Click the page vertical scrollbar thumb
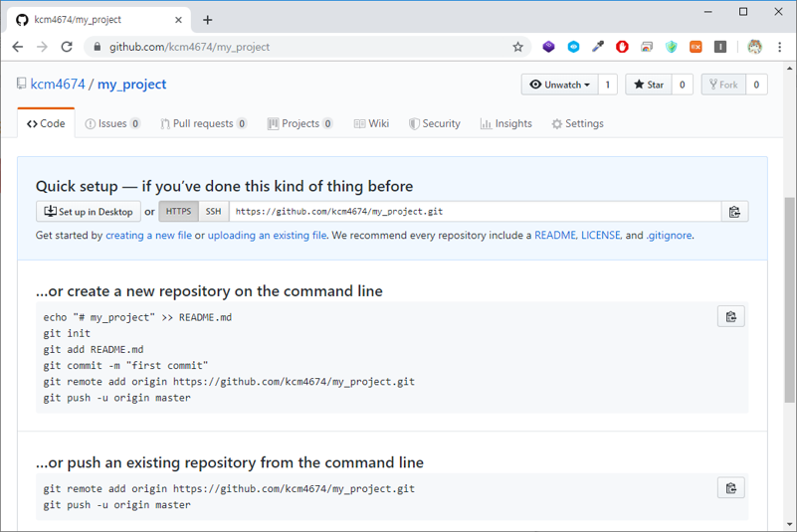Viewport: 797px width, 532px height. coord(789,299)
